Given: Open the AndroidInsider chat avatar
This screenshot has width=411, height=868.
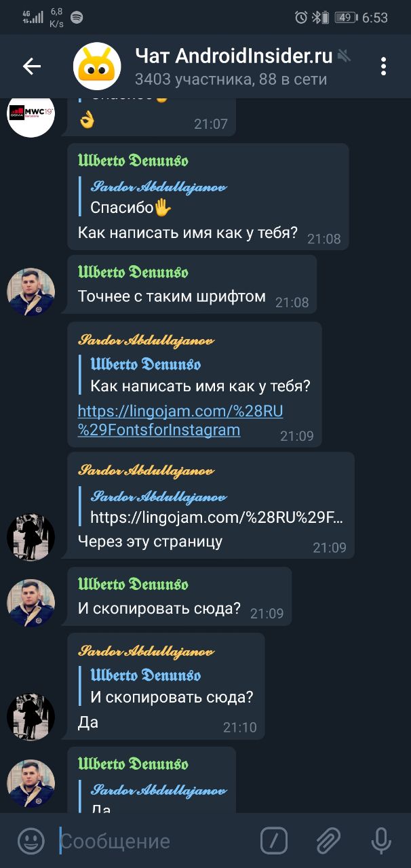Looking at the screenshot, I should (x=97, y=66).
